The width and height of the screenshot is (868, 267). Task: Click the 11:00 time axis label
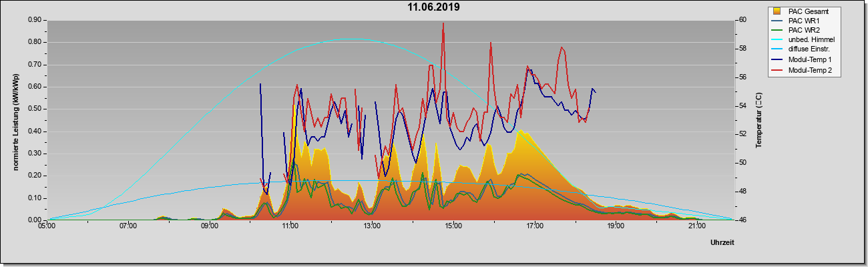[290, 226]
